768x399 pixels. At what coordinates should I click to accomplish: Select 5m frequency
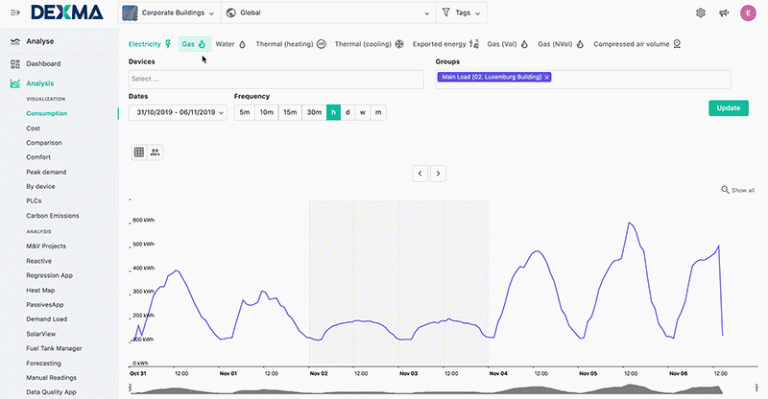(244, 112)
